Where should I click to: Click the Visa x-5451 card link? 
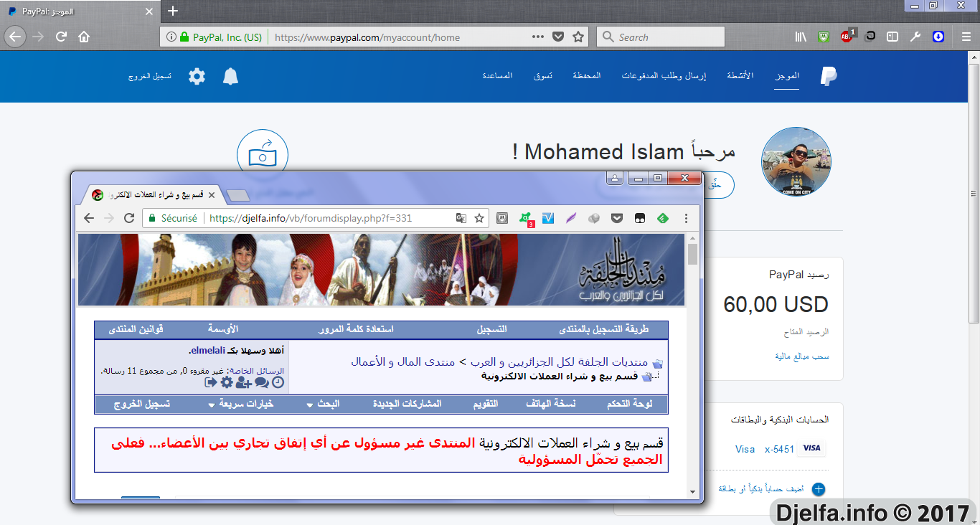tap(765, 449)
